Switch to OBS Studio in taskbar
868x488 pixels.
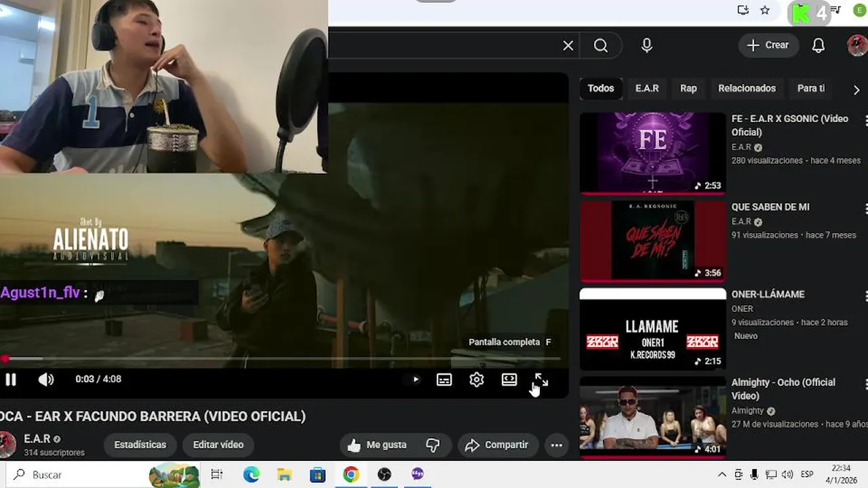point(384,474)
